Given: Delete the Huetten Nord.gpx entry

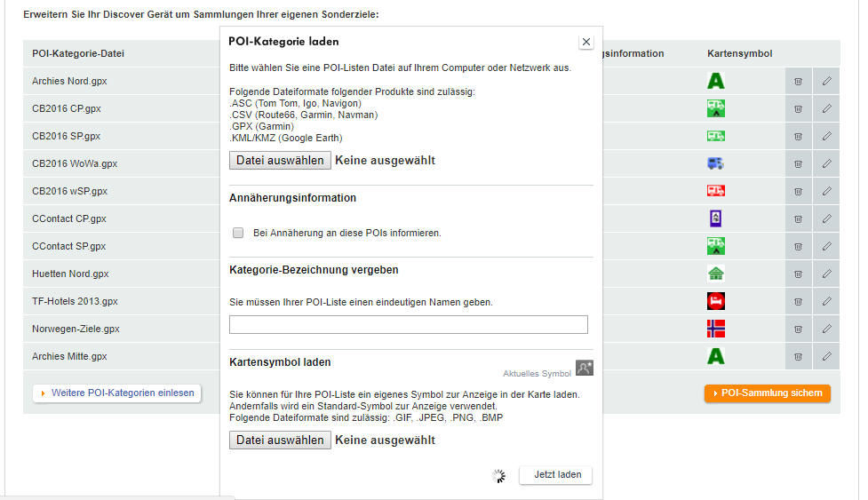Looking at the screenshot, I should (798, 274).
